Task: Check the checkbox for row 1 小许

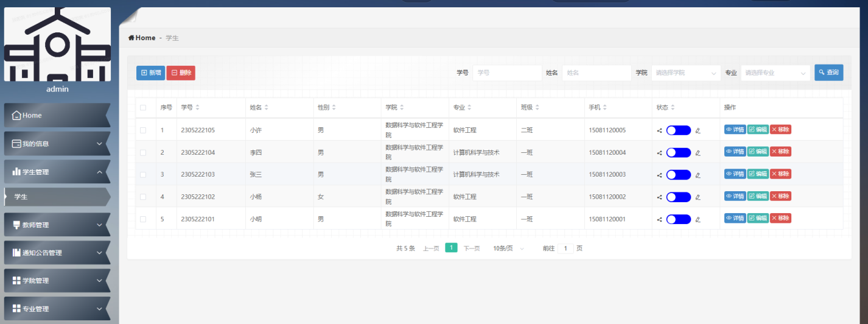Action: pyautogui.click(x=143, y=130)
